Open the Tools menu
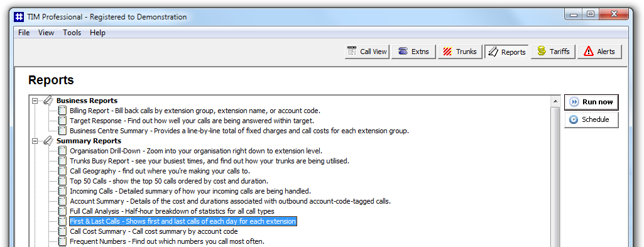The height and width of the screenshot is (247, 644). tap(72, 33)
